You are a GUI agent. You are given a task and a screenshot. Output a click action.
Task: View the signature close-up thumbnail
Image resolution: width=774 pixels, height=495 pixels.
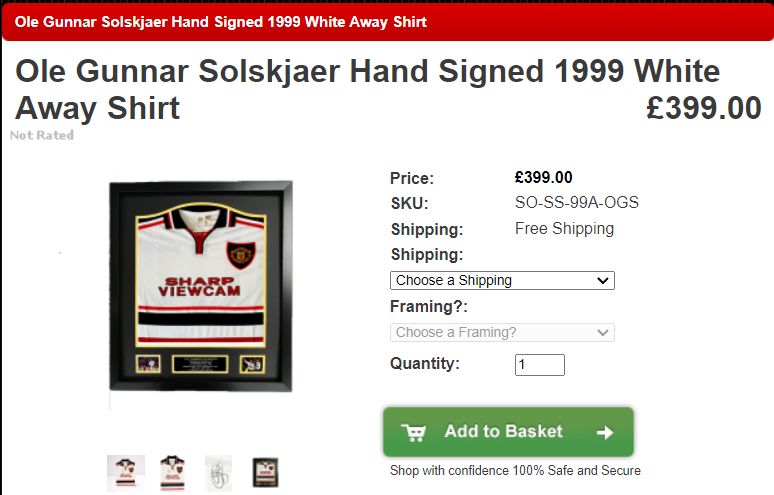[x=219, y=473]
